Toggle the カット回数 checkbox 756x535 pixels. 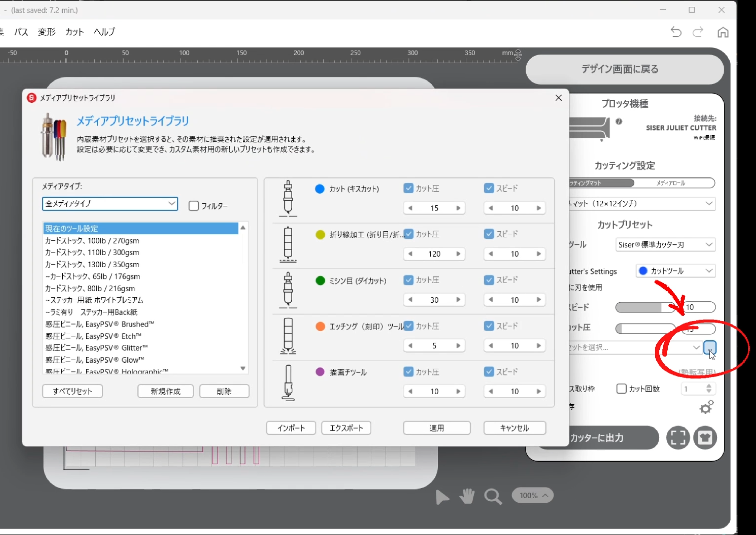click(x=621, y=389)
